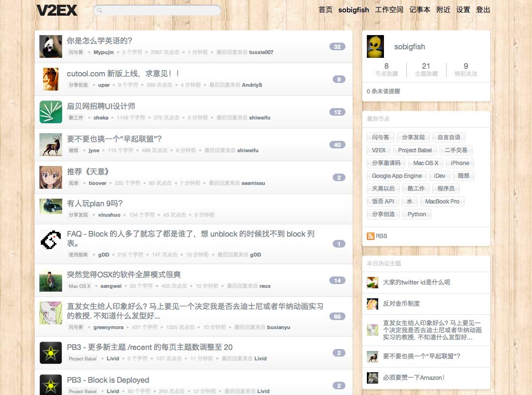Open the Google App Engine node tag

click(397, 175)
